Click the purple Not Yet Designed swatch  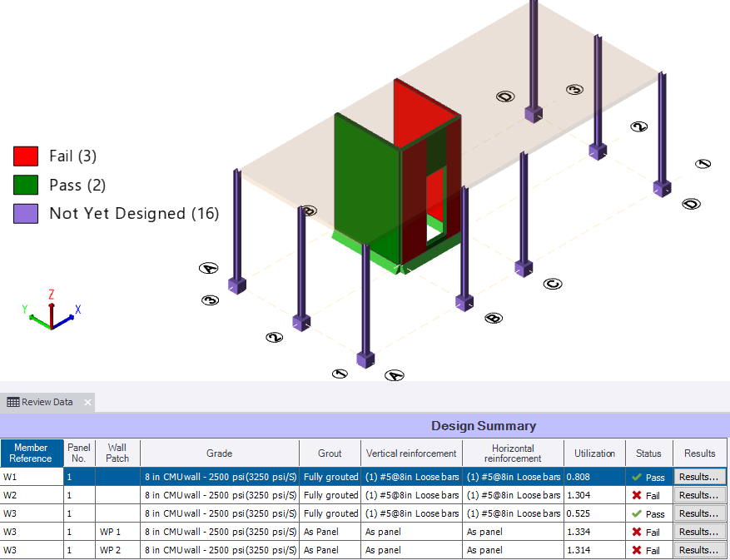tap(26, 214)
